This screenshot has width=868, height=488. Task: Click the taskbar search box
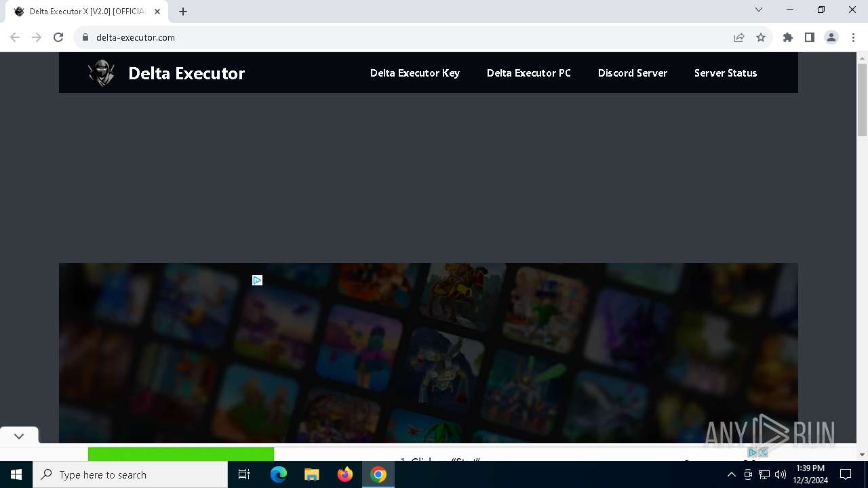(x=130, y=474)
